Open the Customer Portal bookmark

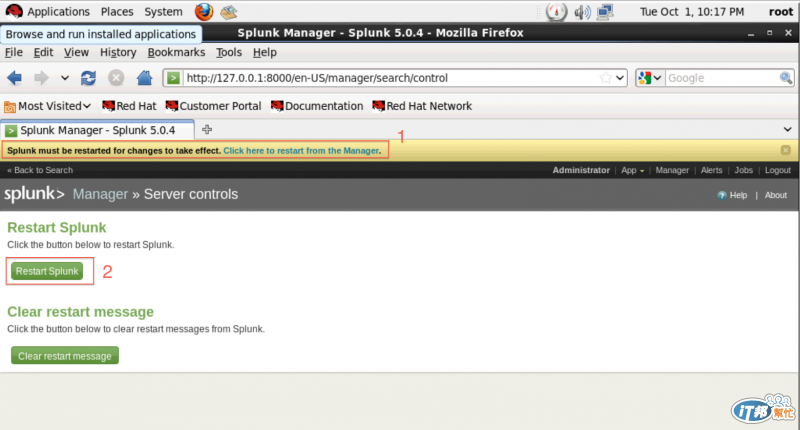click(x=213, y=106)
